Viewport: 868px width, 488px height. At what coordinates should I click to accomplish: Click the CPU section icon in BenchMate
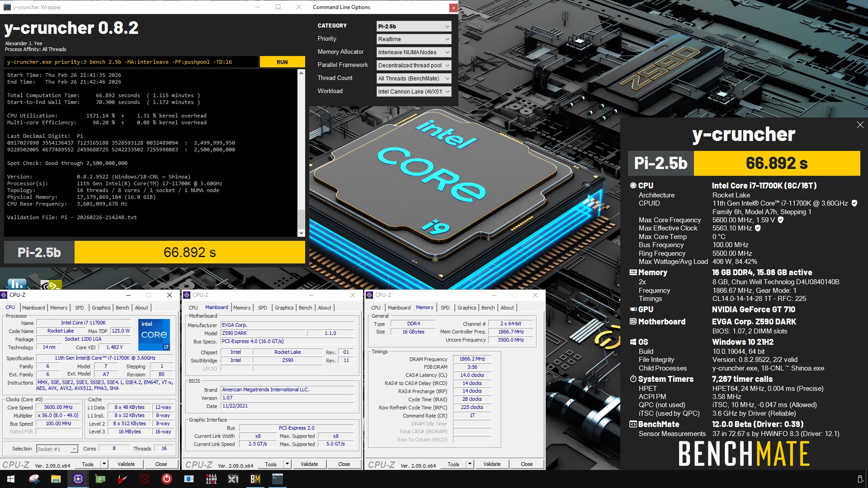click(x=633, y=186)
